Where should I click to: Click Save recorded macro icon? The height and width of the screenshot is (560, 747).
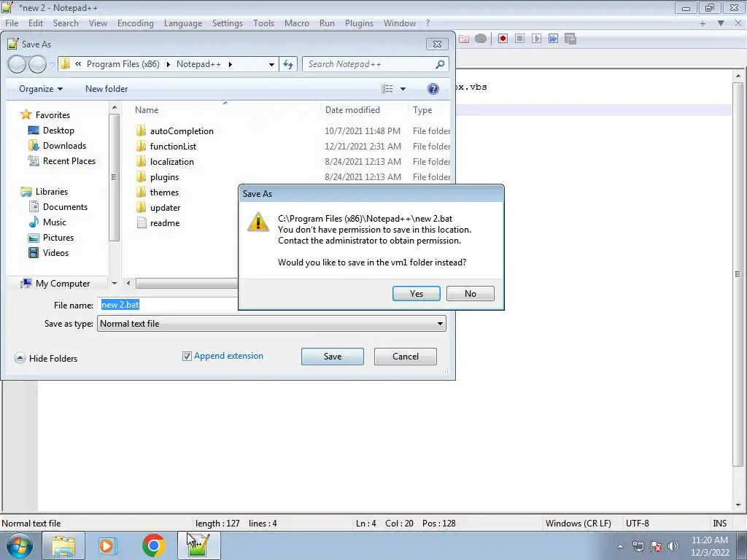click(x=570, y=39)
